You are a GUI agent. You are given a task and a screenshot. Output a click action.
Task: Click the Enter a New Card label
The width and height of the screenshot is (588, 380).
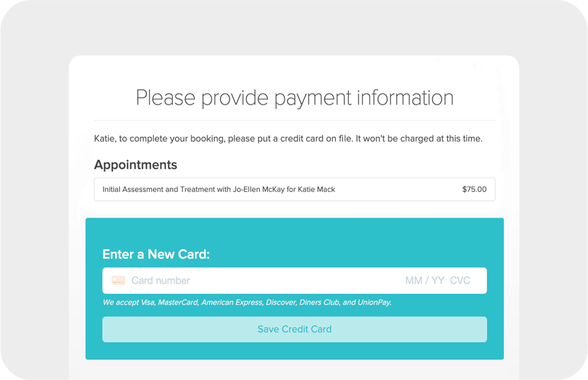[x=156, y=254]
